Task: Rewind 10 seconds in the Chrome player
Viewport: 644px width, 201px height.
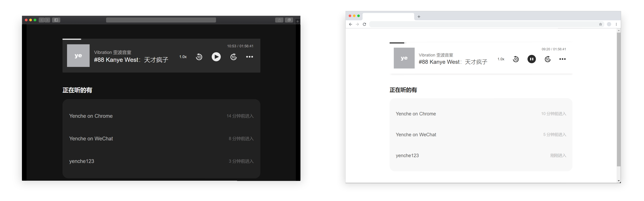Action: coord(516,59)
